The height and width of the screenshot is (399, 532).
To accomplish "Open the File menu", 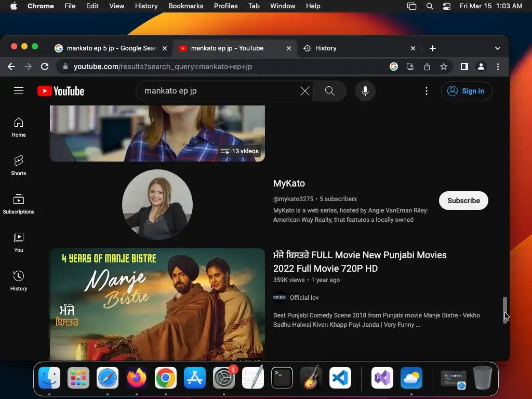I will 70,6.
